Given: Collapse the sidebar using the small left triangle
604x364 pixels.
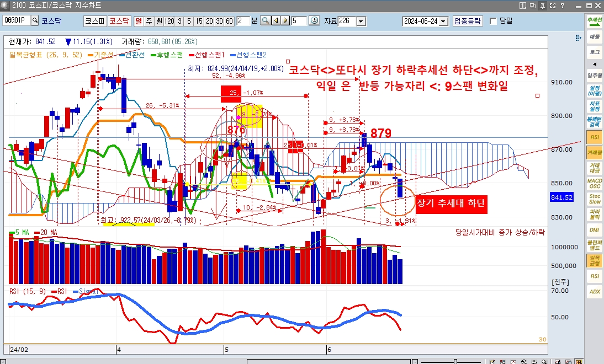Looking at the screenshot, I should point(595,64).
